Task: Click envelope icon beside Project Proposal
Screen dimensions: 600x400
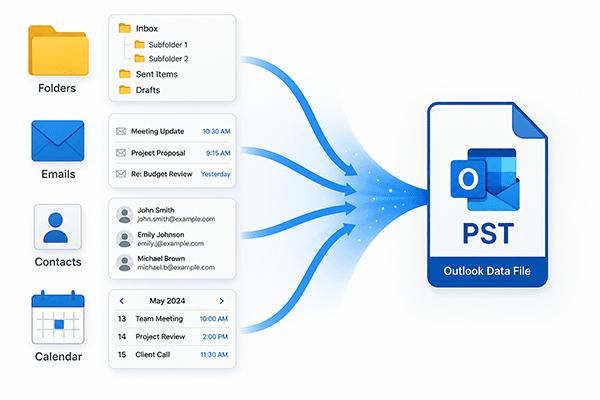Action: pyautogui.click(x=121, y=153)
